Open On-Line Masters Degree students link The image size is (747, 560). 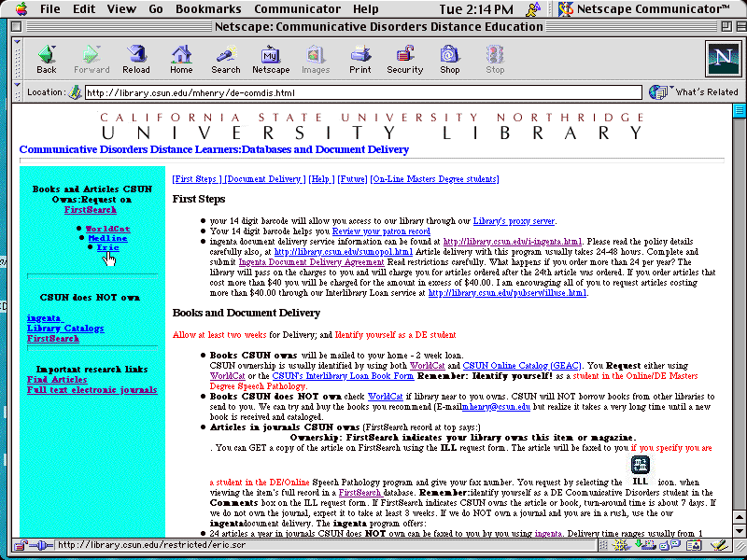click(434, 179)
